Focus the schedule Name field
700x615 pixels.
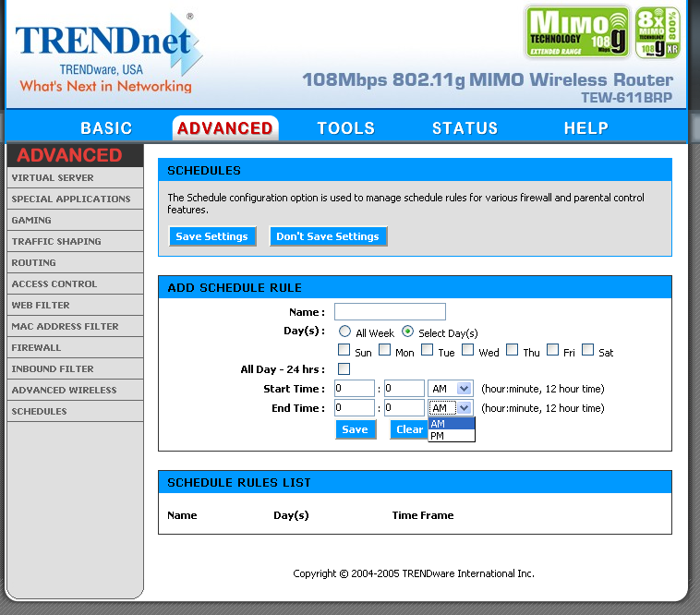(390, 311)
